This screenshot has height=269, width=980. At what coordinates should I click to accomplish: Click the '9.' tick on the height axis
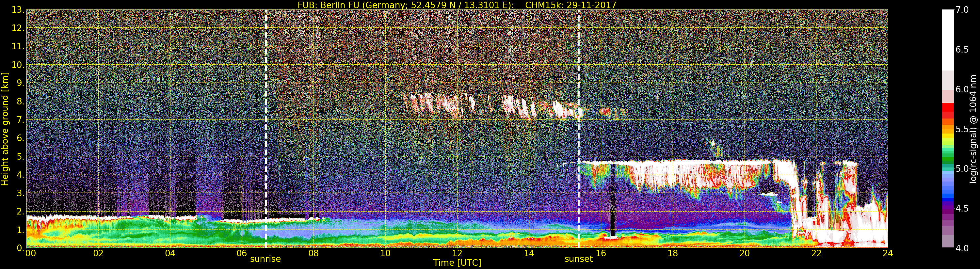tap(20, 83)
